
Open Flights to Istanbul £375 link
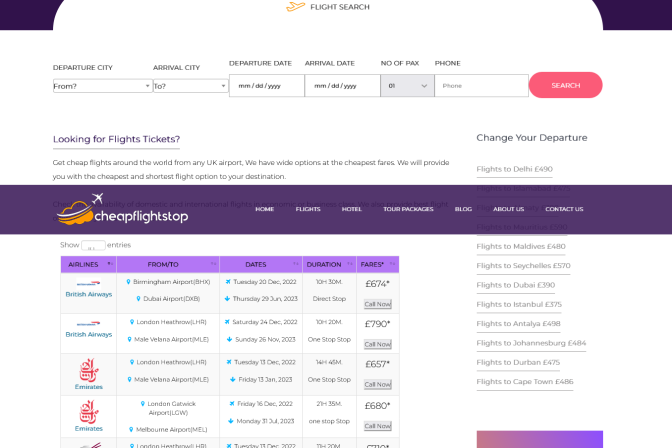(519, 304)
